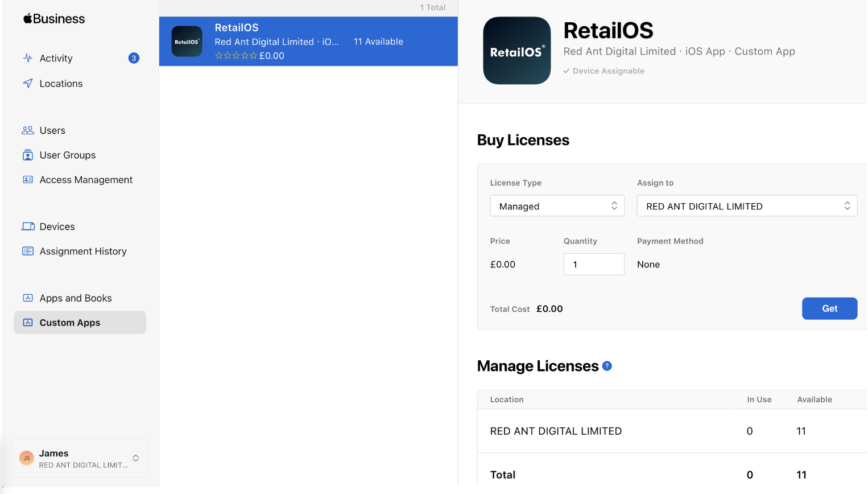Open the Manage Licenses help icon
Image resolution: width=868 pixels, height=494 pixels.
607,366
